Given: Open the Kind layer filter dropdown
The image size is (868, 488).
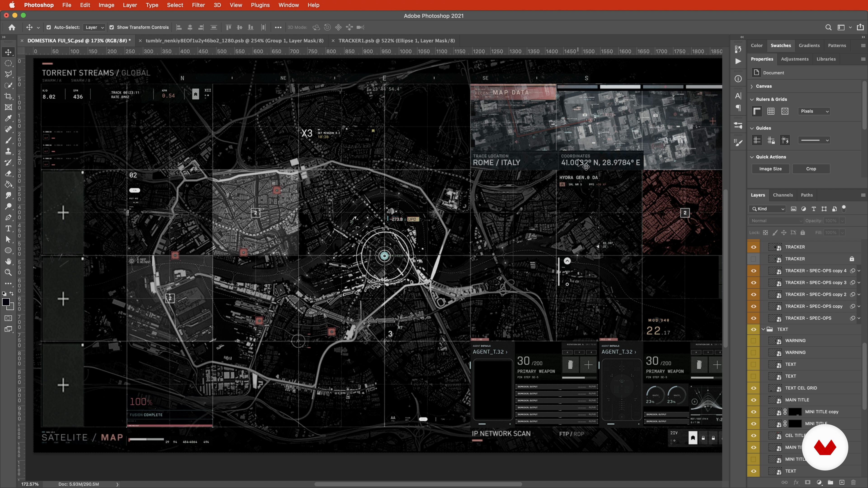Looking at the screenshot, I should click(x=768, y=209).
